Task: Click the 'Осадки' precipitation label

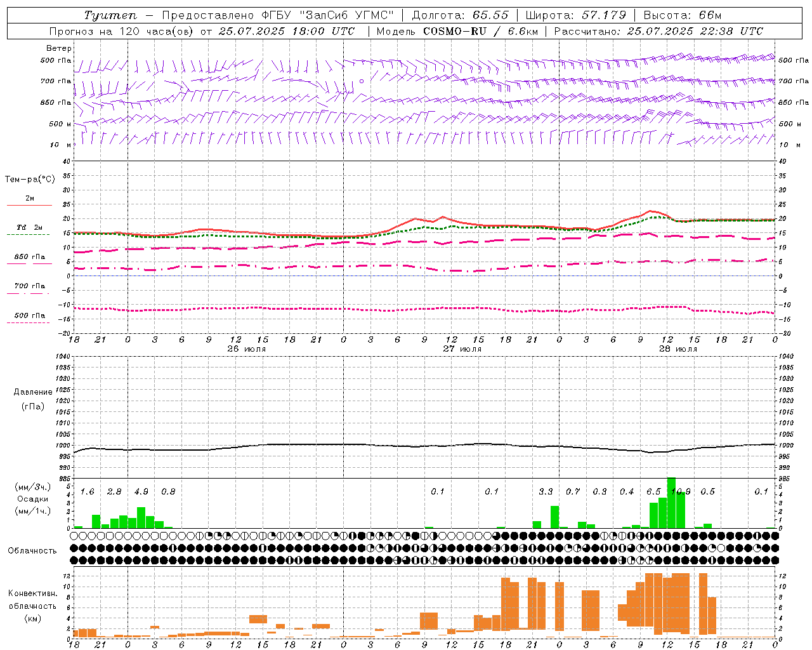Action: [x=33, y=499]
